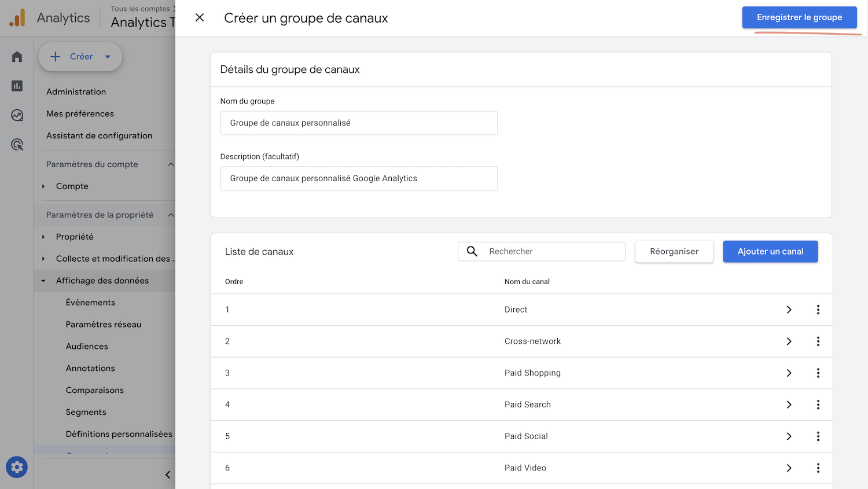Collapse Paramètres de la propriété section
The width and height of the screenshot is (868, 489).
171,215
